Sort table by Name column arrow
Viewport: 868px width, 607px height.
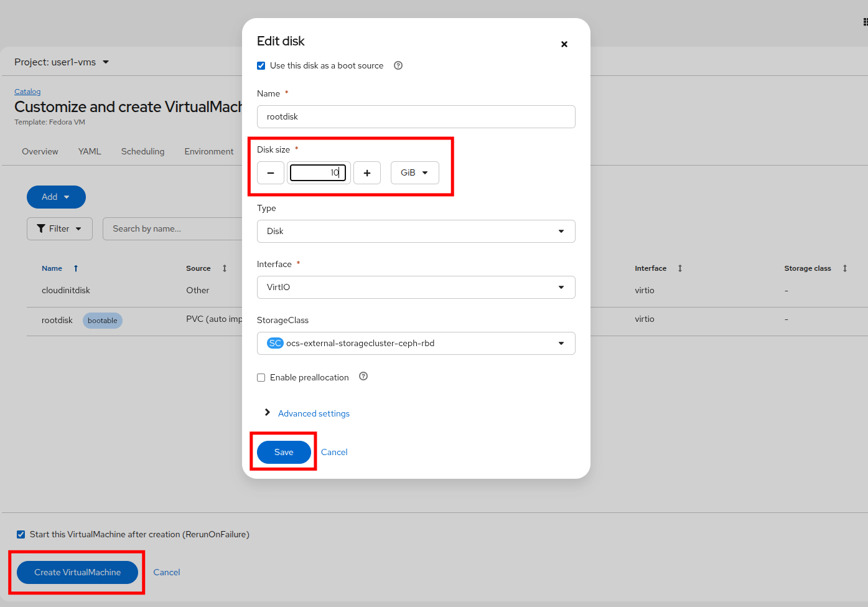point(76,268)
